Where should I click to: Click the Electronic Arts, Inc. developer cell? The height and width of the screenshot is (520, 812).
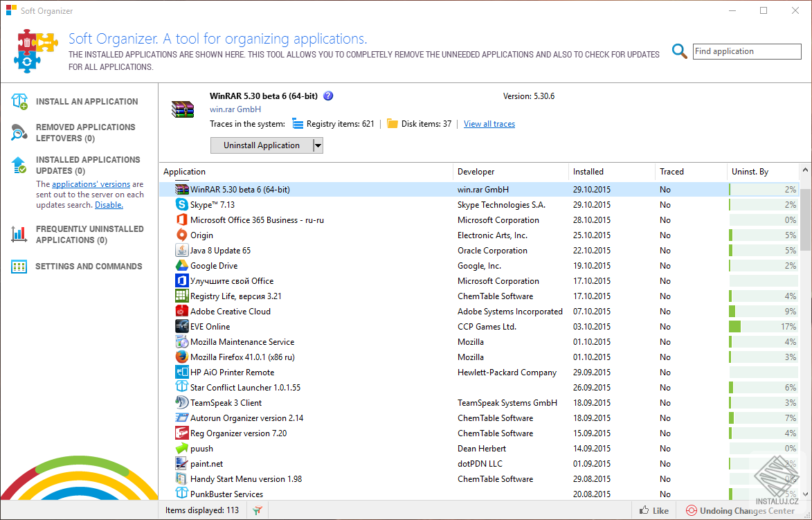click(x=492, y=235)
